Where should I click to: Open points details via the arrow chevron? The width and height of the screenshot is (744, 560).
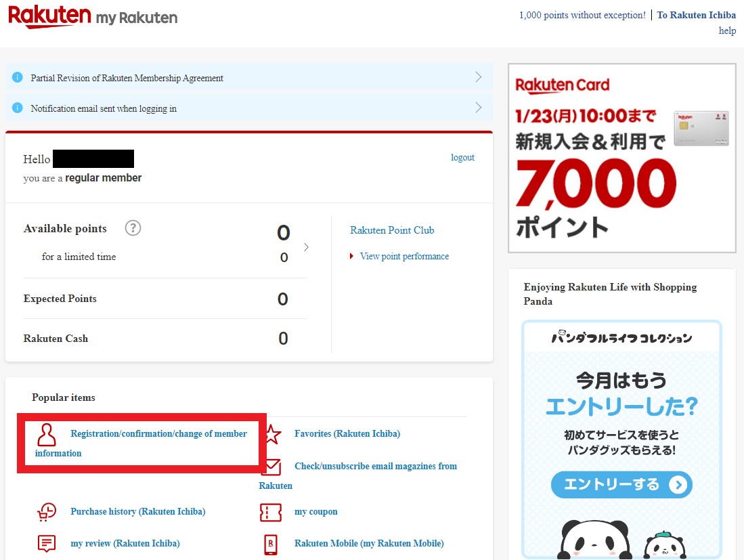click(306, 247)
